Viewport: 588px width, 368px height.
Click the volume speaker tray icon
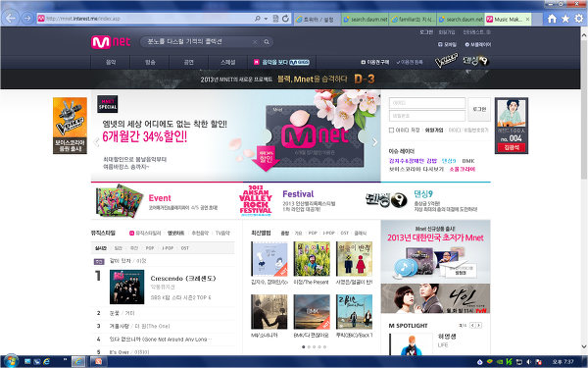coord(529,362)
